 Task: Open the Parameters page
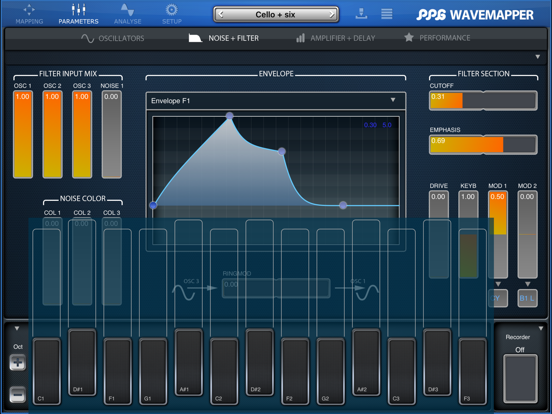(x=79, y=14)
